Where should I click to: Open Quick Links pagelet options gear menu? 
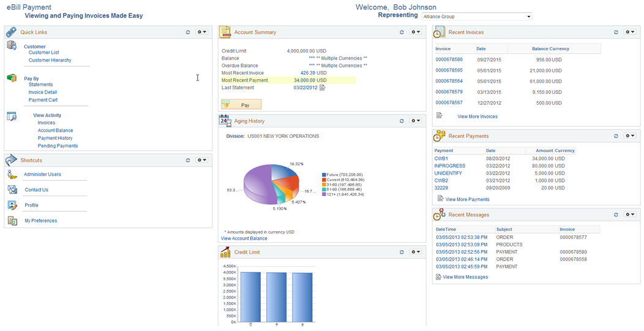pyautogui.click(x=201, y=32)
